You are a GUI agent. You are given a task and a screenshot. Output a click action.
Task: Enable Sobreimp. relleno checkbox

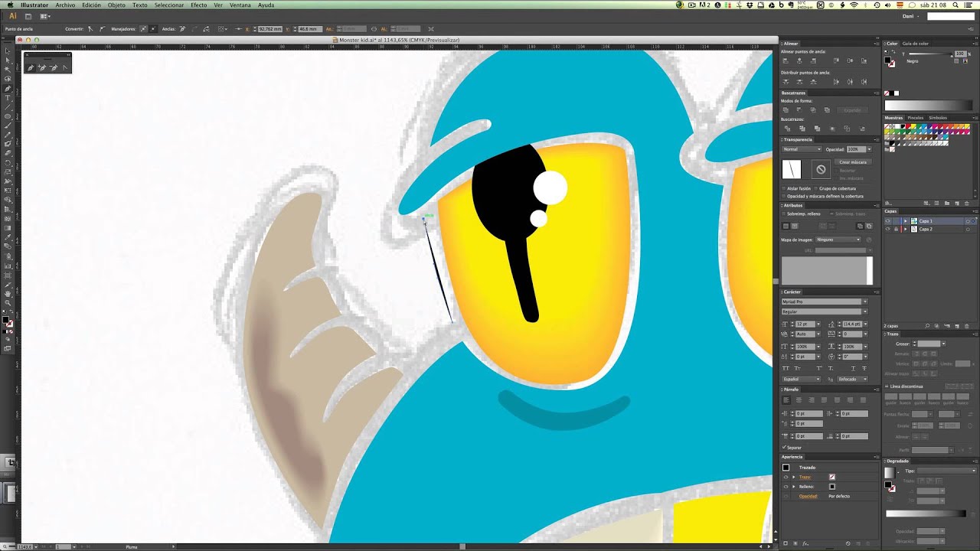(783, 214)
